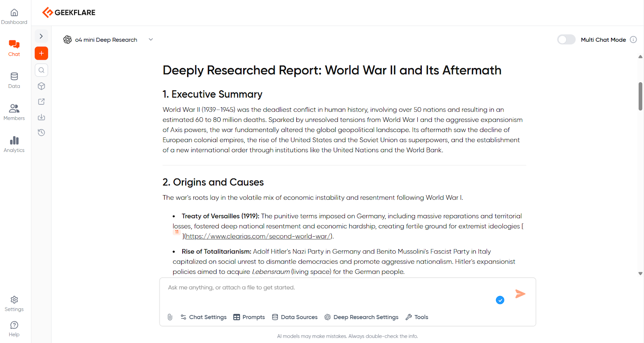Screen dimensions: 644x343
Task: Click the share export icon in sidebar
Action: 41,102
